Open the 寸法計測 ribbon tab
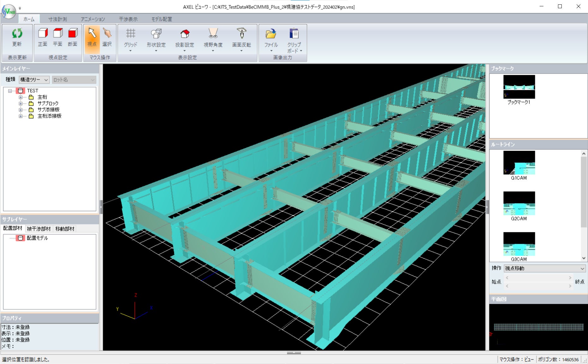 click(58, 19)
